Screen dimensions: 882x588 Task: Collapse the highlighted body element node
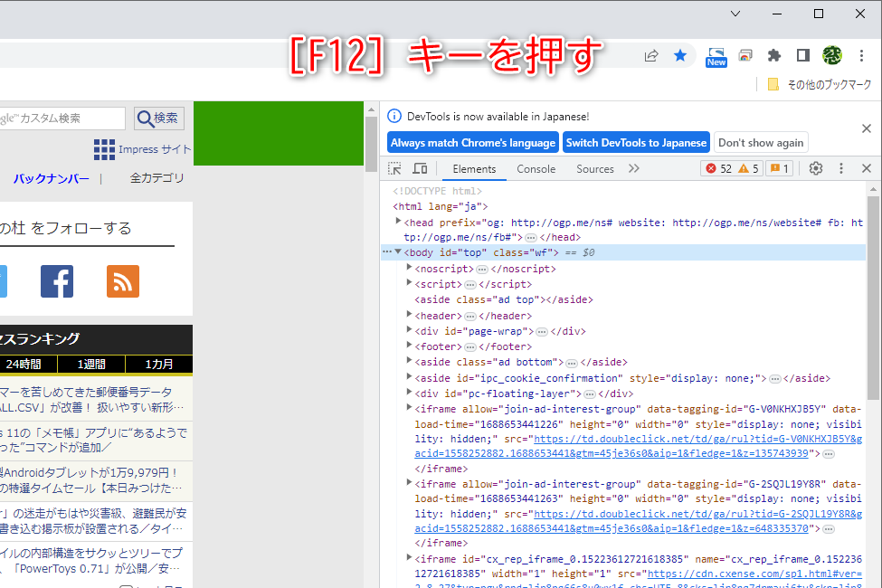(x=396, y=252)
